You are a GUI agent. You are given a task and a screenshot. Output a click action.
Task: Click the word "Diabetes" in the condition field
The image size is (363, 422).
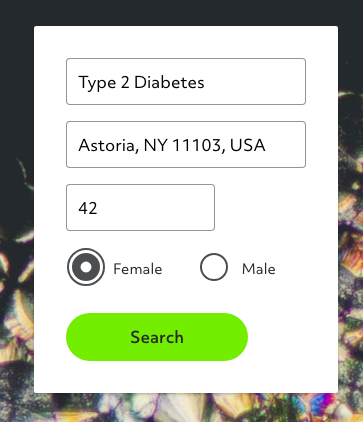(x=169, y=82)
